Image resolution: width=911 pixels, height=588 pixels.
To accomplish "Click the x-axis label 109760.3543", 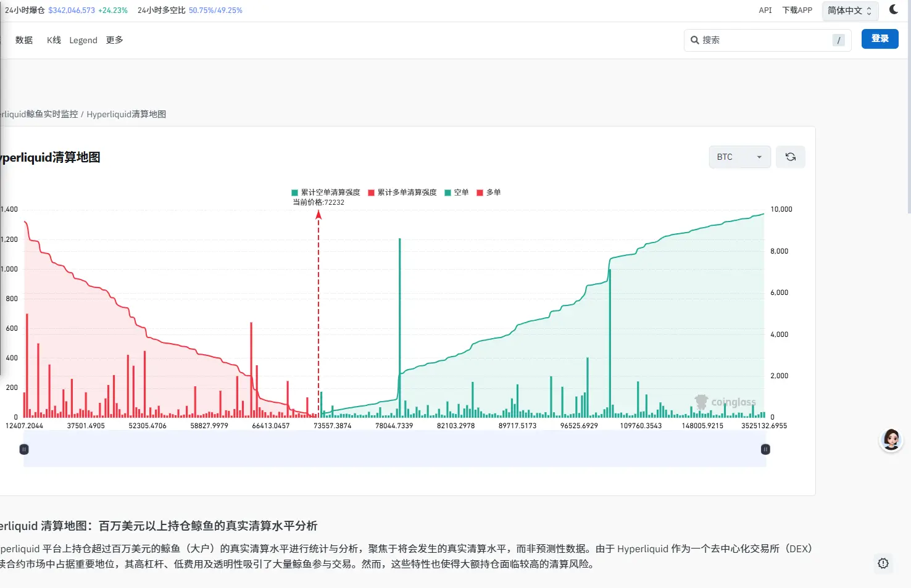I will pyautogui.click(x=641, y=426).
